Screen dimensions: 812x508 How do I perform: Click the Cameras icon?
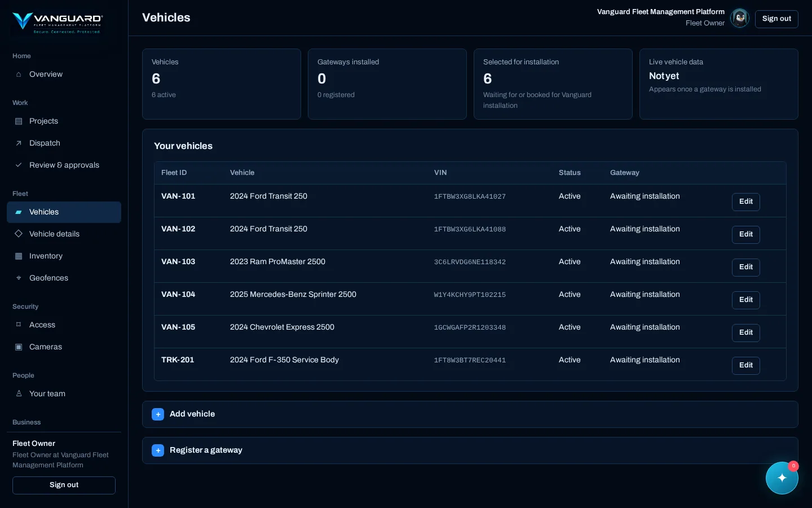coord(19,347)
